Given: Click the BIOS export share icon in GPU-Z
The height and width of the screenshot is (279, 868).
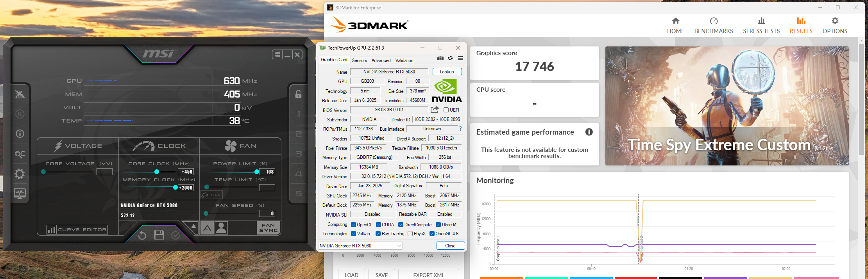Looking at the screenshot, I should click(435, 110).
